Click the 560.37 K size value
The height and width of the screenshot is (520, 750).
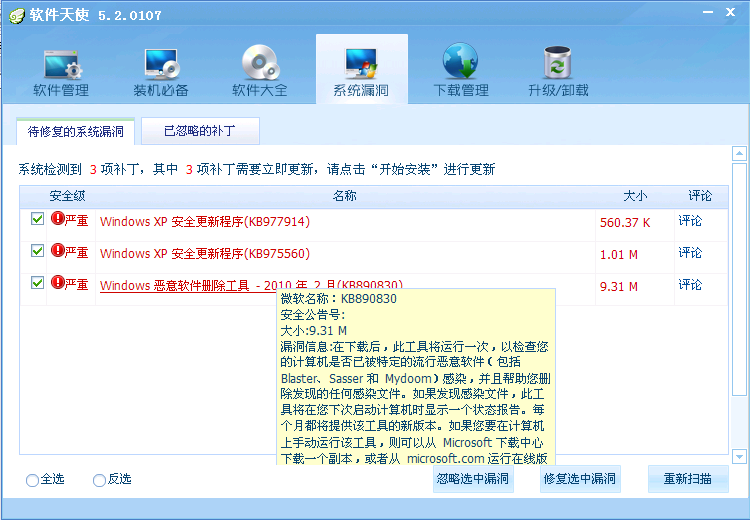pyautogui.click(x=625, y=222)
